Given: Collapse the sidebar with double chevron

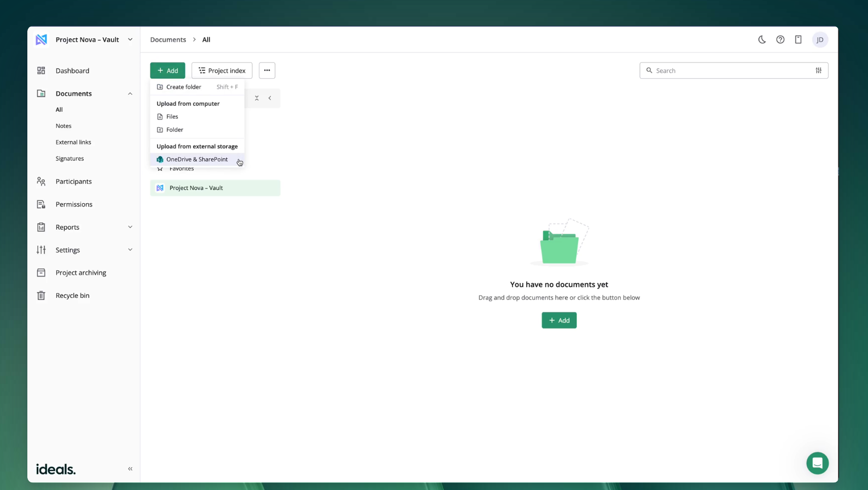Looking at the screenshot, I should click(130, 469).
